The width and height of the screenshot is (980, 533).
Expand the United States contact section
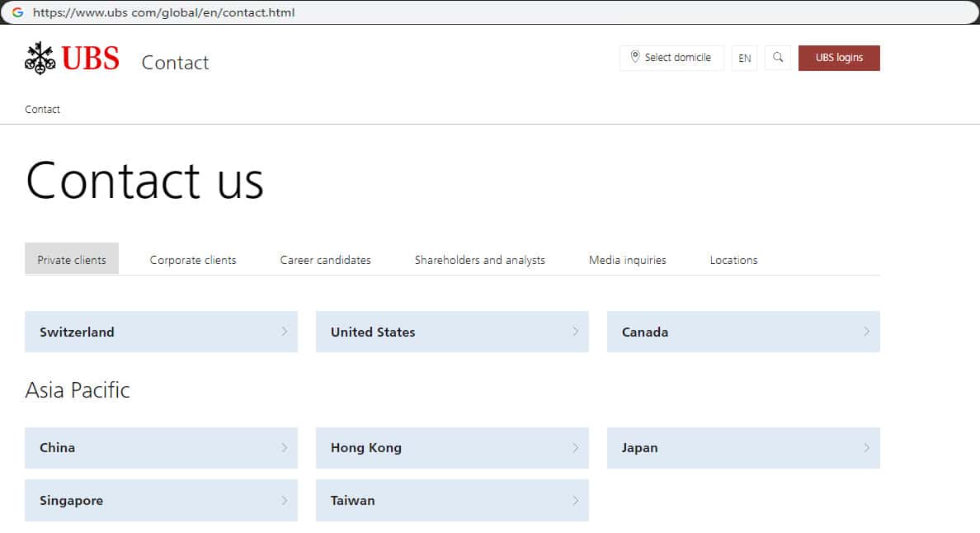(451, 332)
